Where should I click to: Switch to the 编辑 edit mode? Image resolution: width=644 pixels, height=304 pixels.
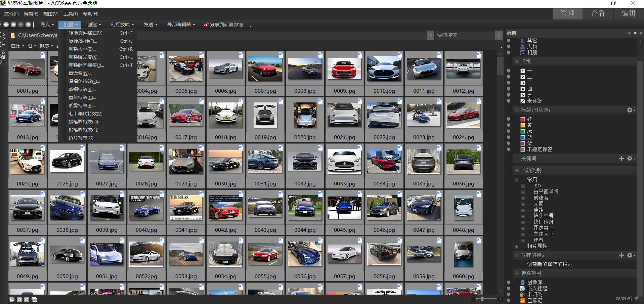click(x=629, y=13)
